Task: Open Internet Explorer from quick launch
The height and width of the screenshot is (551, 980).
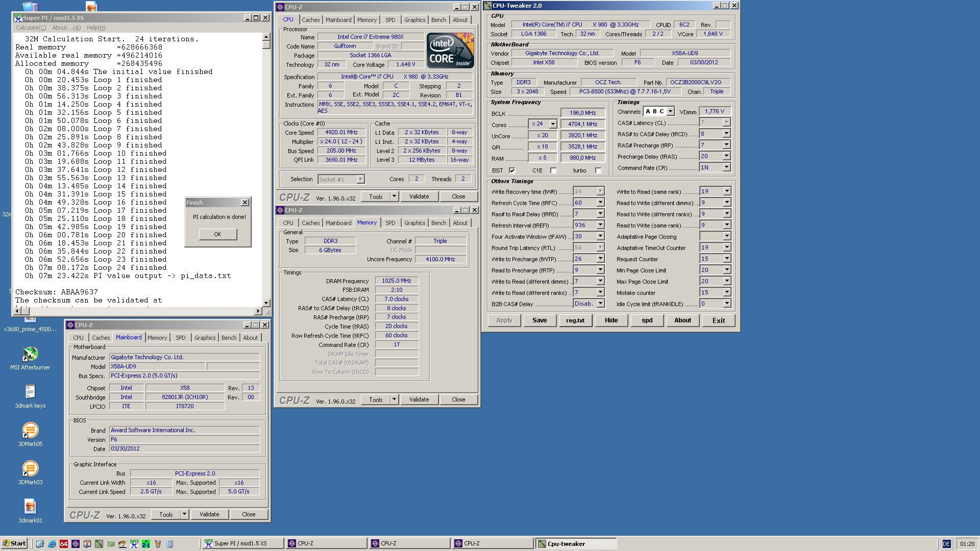Action: tap(52, 544)
